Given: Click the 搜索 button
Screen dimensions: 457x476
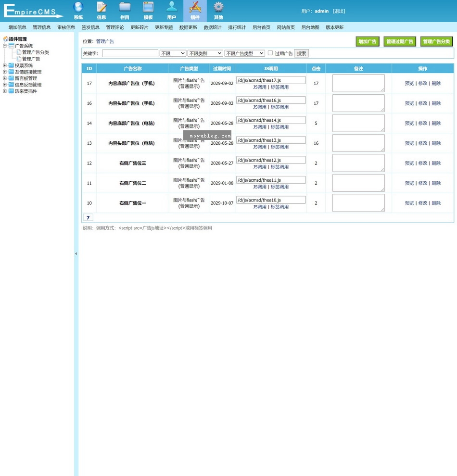Looking at the screenshot, I should [301, 53].
